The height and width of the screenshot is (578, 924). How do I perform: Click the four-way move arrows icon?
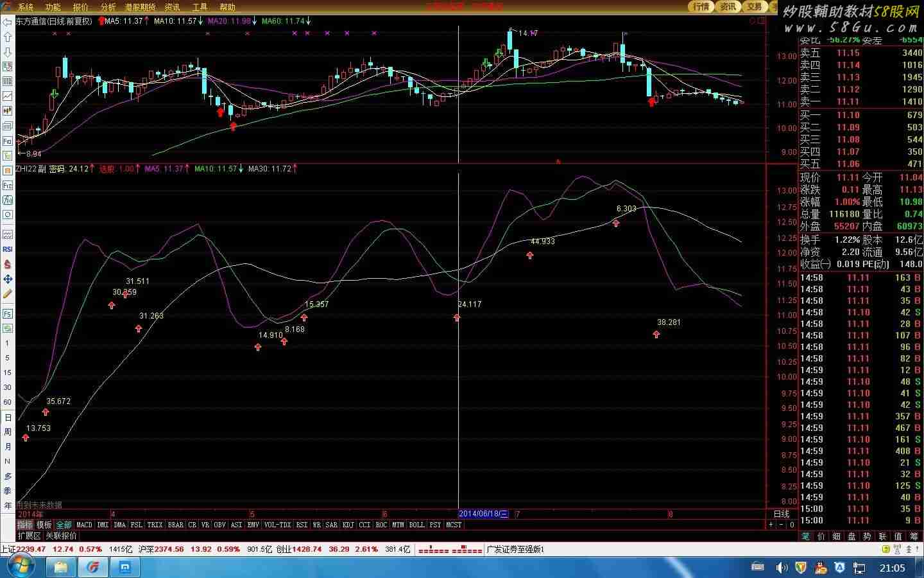(x=8, y=279)
